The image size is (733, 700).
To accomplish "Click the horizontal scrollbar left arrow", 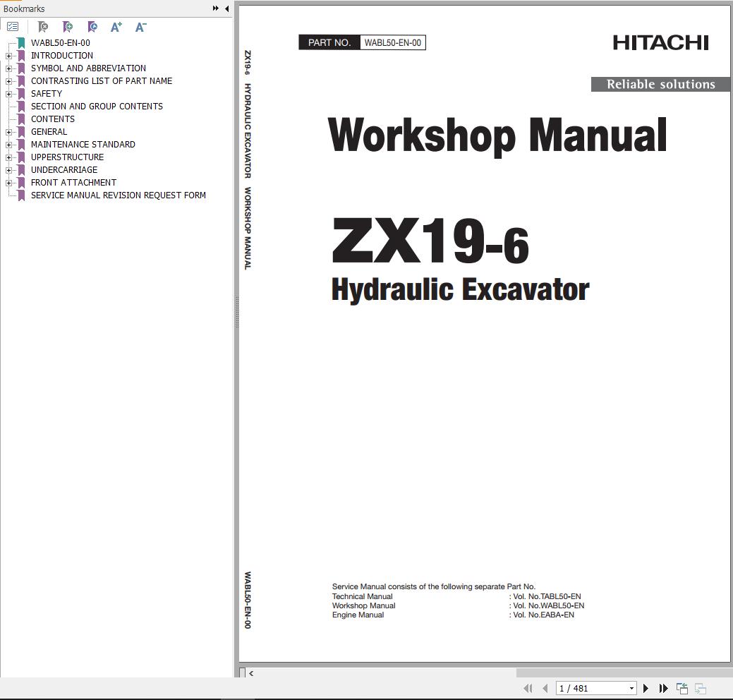I will 251,673.
